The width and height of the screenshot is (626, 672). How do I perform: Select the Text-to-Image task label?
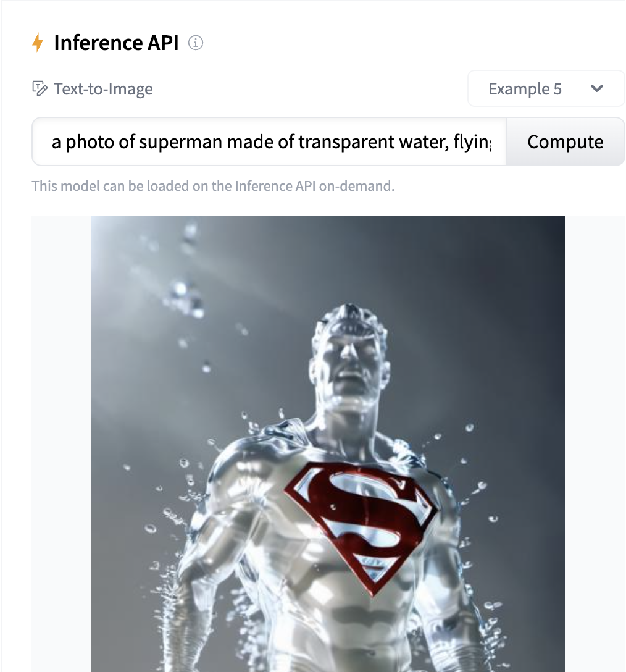coord(102,88)
